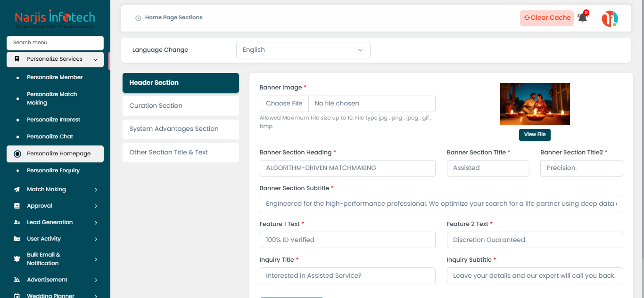
Task: Switch to the Curation Section tab
Action: [x=181, y=106]
